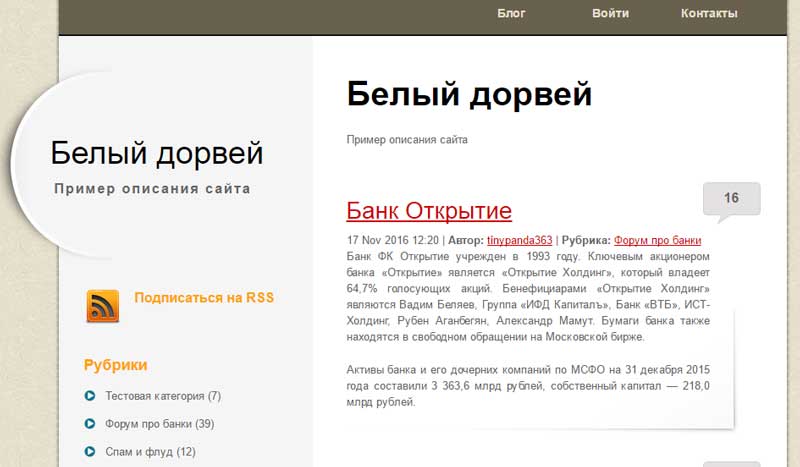
Task: Click bullet icon beside Форум про банки (39)
Action: pos(90,424)
